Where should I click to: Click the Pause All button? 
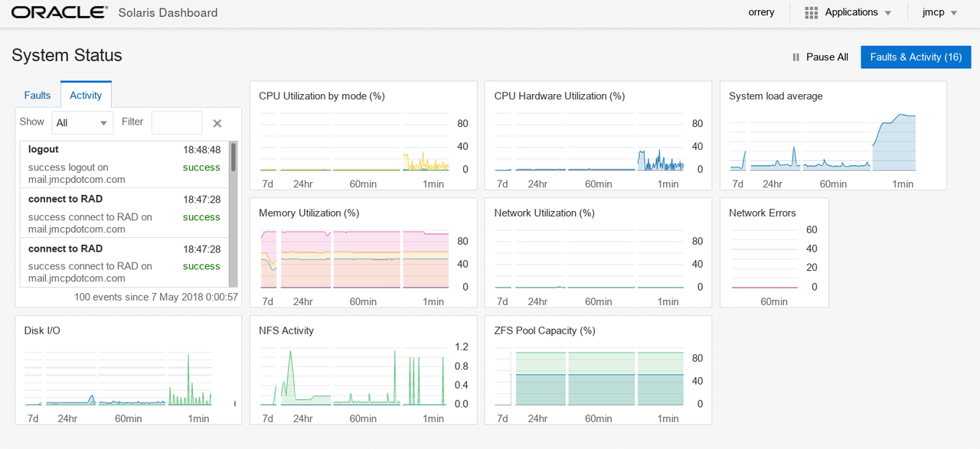coord(820,57)
